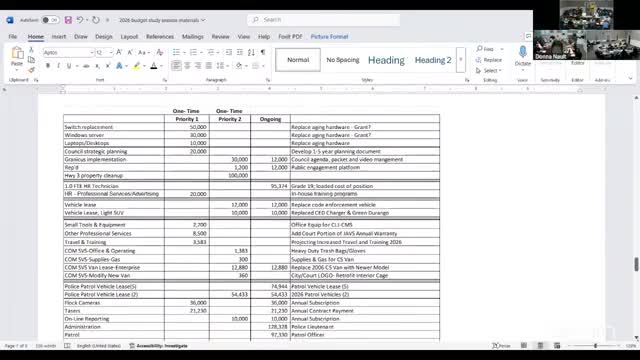This screenshot has width=640, height=360.
Task: Open the Select dropdown in Editing
Action: coord(489,71)
